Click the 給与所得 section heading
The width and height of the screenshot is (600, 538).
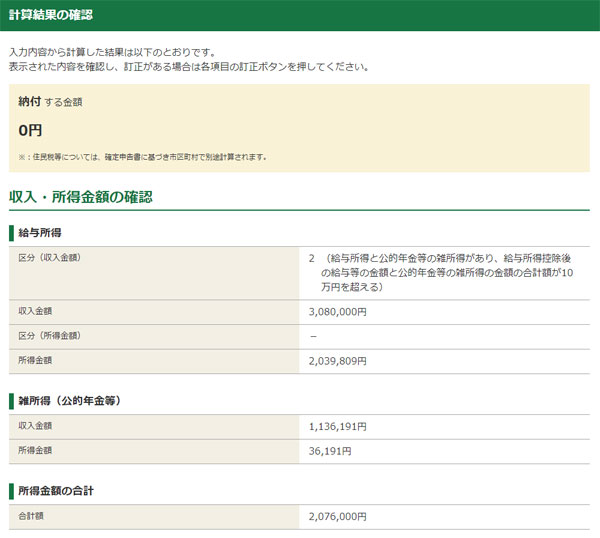tap(40, 233)
